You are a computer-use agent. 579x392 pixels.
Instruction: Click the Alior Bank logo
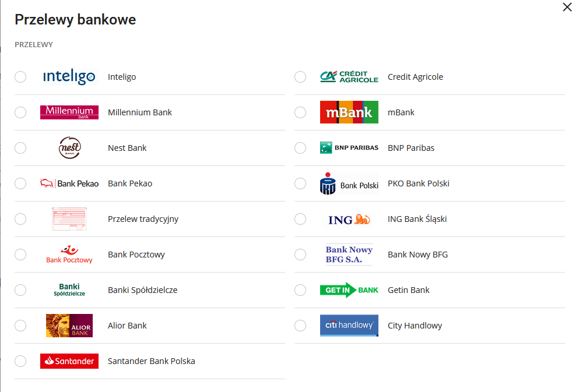[69, 325]
